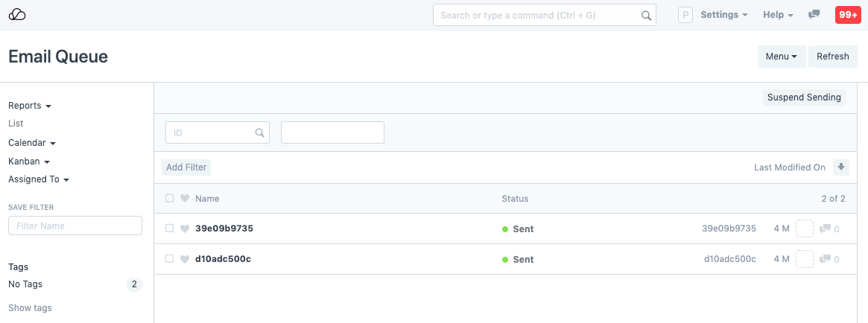
Task: Like the 39e09b9735 row heart icon
Action: (185, 229)
